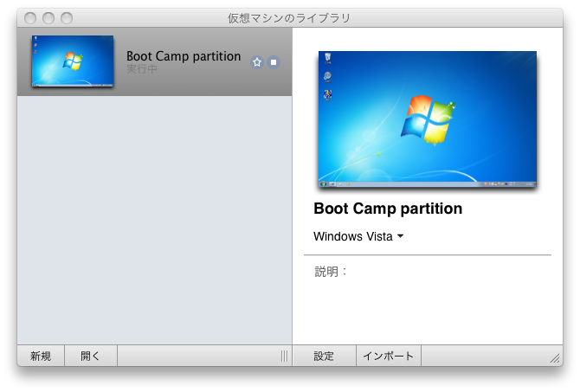The image size is (580, 392).
Task: Click the stop button next to Boot Camp partition
Action: pos(274,62)
